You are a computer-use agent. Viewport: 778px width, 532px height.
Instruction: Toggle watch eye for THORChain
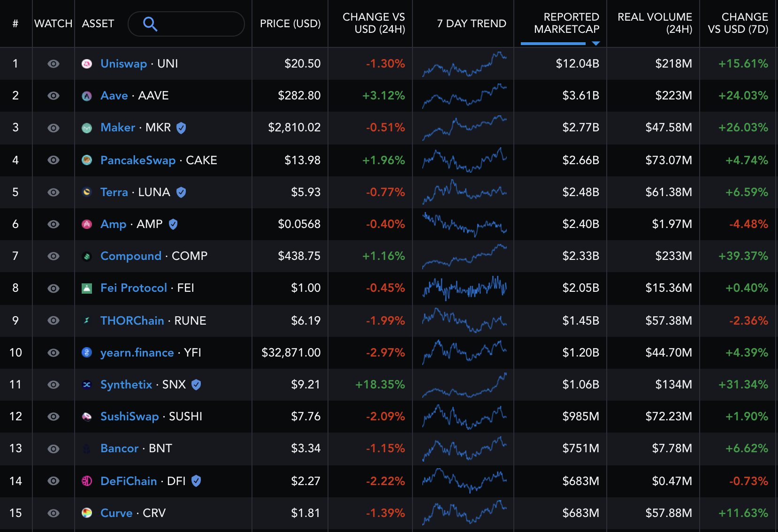pos(53,320)
